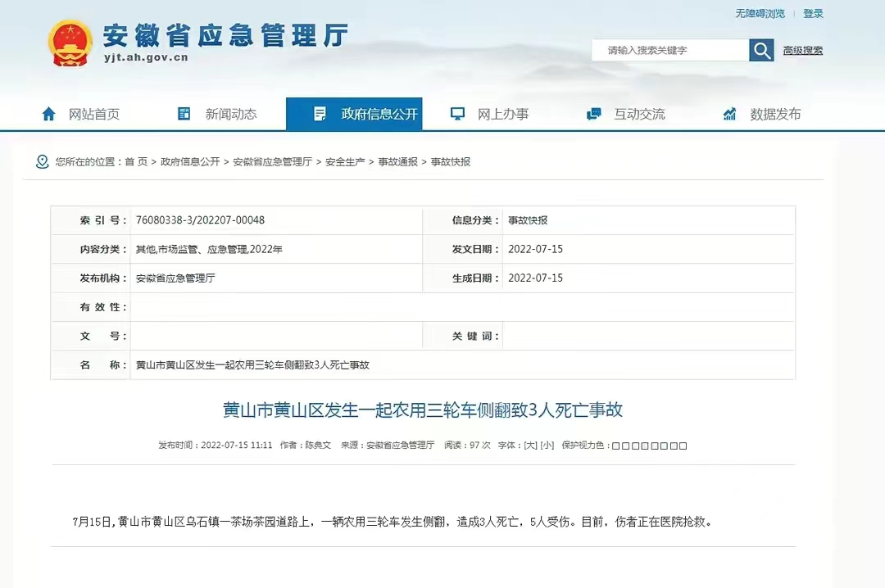Open the 高级搜索 advanced search link

[x=802, y=51]
